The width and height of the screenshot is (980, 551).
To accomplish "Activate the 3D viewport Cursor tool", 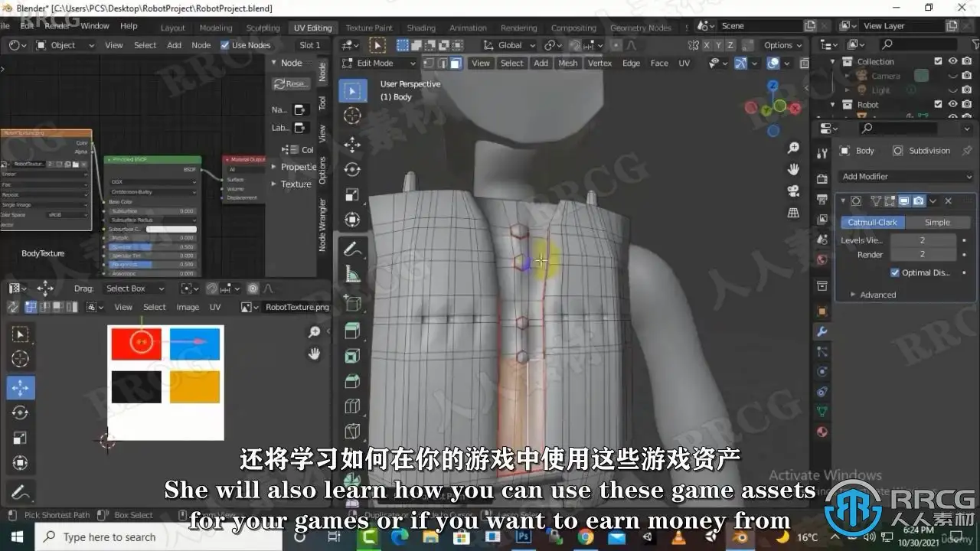I will pos(352,116).
